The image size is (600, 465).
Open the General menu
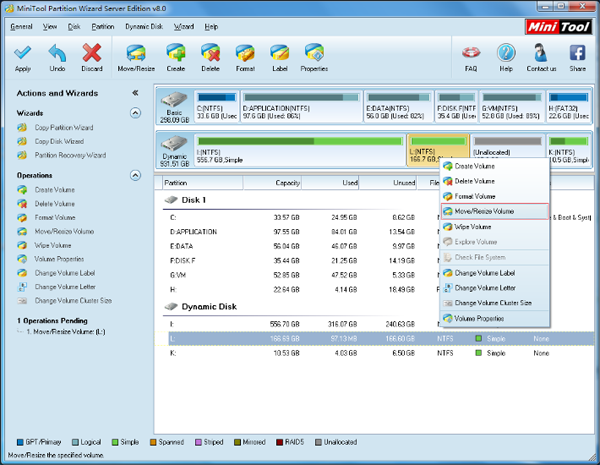point(21,27)
